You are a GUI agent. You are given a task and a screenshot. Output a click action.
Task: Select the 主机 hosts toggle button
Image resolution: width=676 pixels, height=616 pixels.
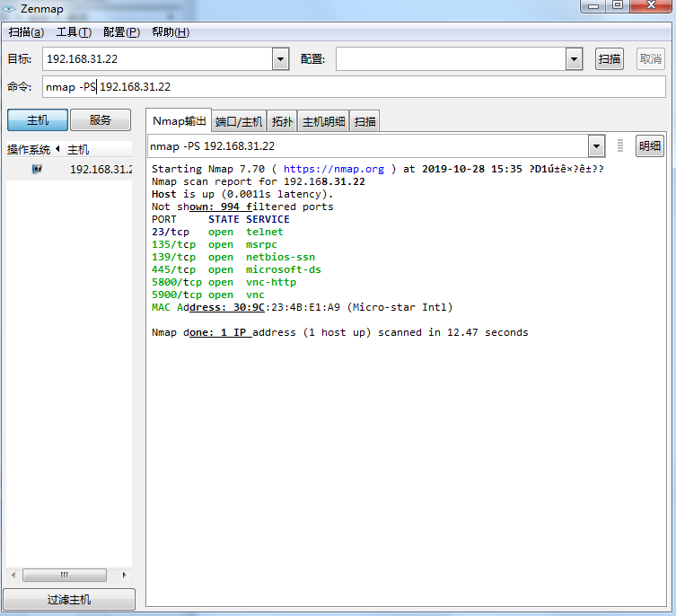pyautogui.click(x=38, y=120)
